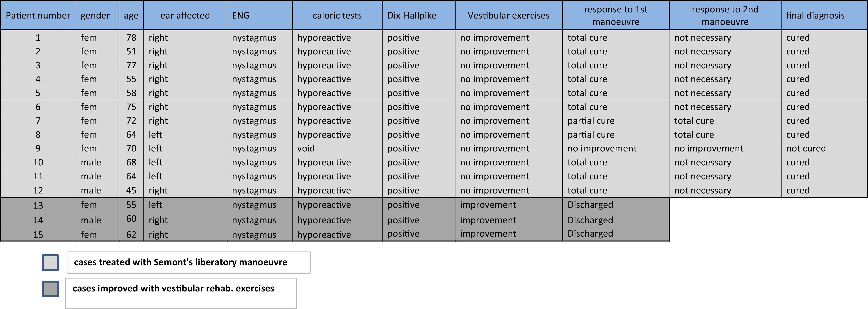Select the 'Dix-Hallpike' column header
The width and height of the screenshot is (868, 309).
412,15
